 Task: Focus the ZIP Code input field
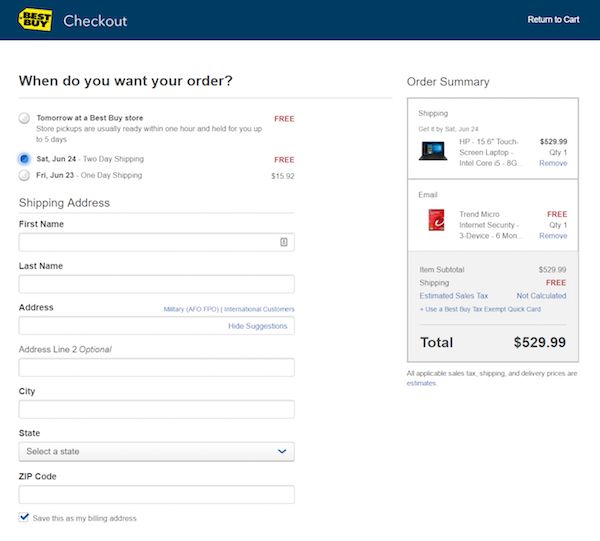tap(157, 494)
